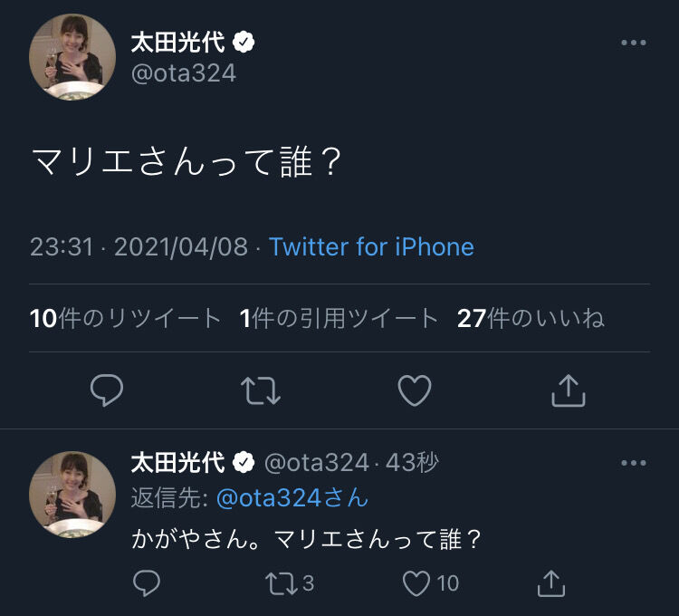Open main tweet author's avatar
Image resolution: width=679 pixels, height=616 pixels.
(x=72, y=57)
